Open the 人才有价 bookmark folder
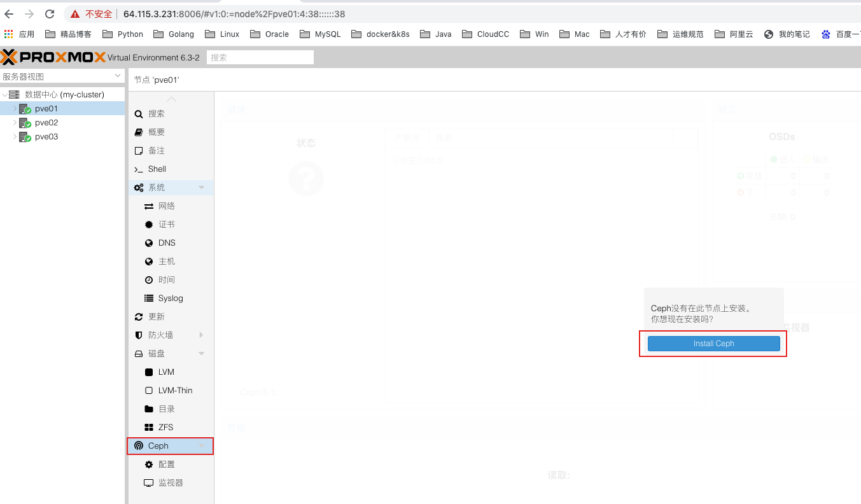 click(x=624, y=34)
